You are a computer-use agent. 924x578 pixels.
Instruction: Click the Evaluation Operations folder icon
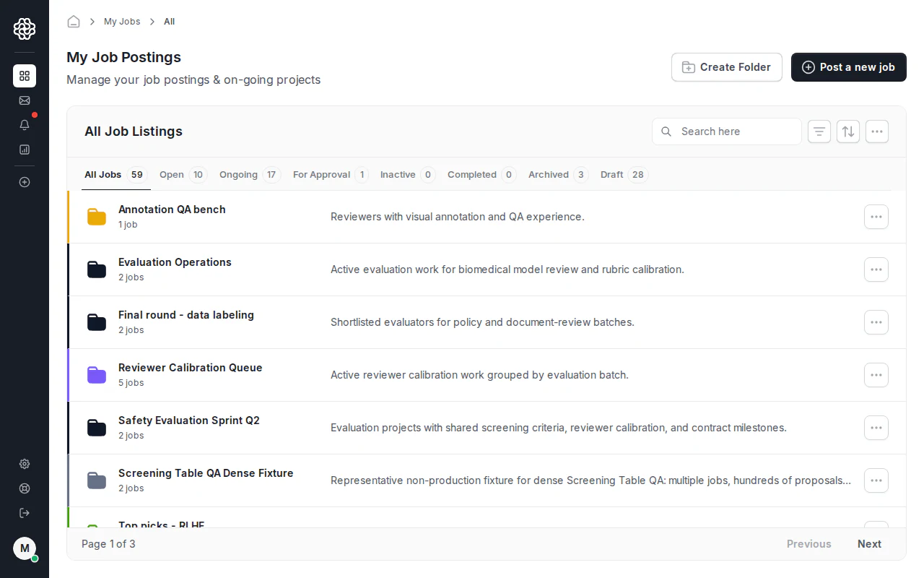click(97, 269)
